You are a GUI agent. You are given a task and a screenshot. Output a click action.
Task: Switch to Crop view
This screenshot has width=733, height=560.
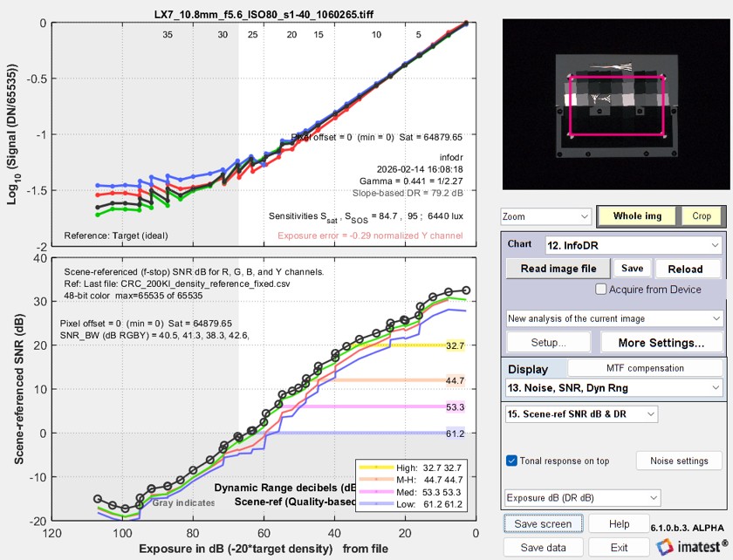tap(701, 215)
